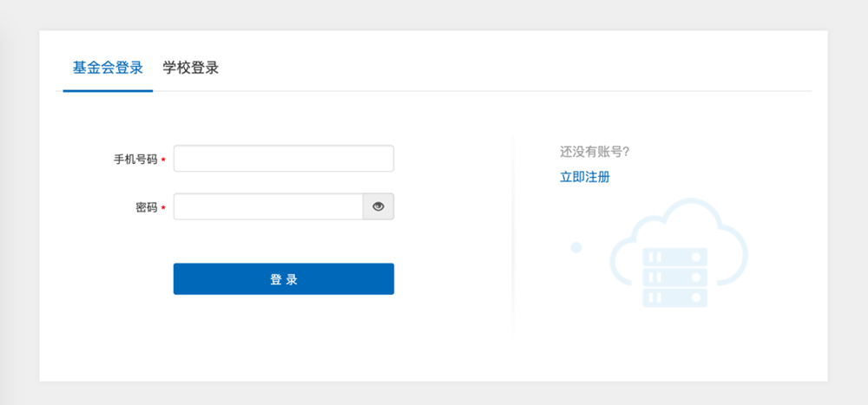Toggle password visibility with the eye icon
The height and width of the screenshot is (405, 868).
(x=378, y=206)
